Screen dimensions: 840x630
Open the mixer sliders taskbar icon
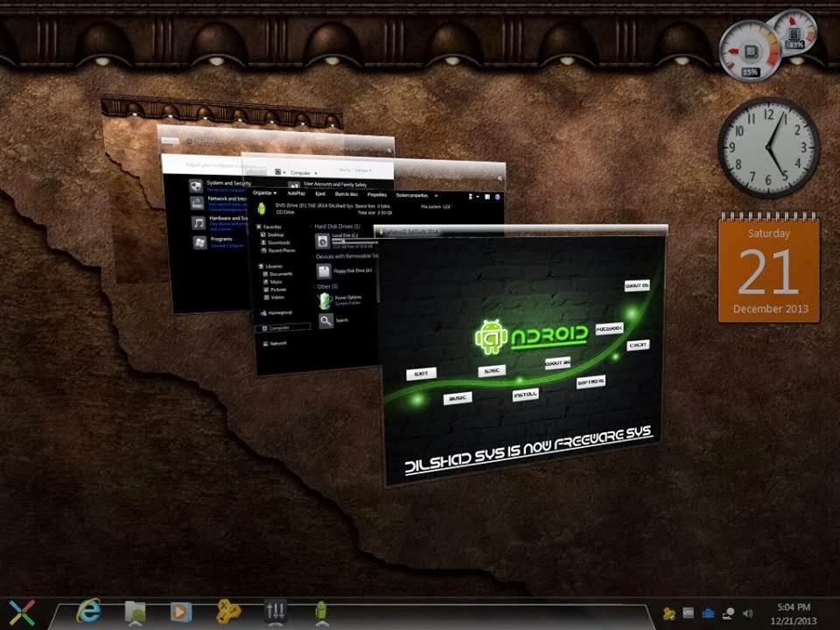point(276,612)
